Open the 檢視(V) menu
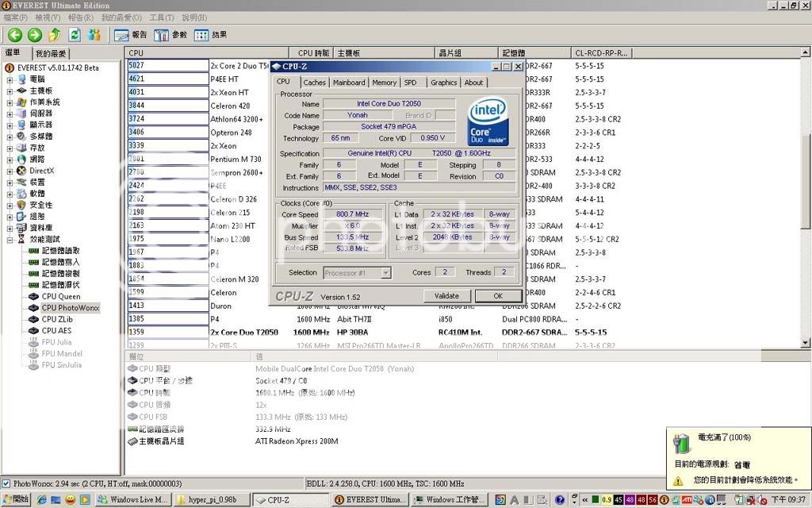Viewport: 812px width, 508px height. click(48, 17)
